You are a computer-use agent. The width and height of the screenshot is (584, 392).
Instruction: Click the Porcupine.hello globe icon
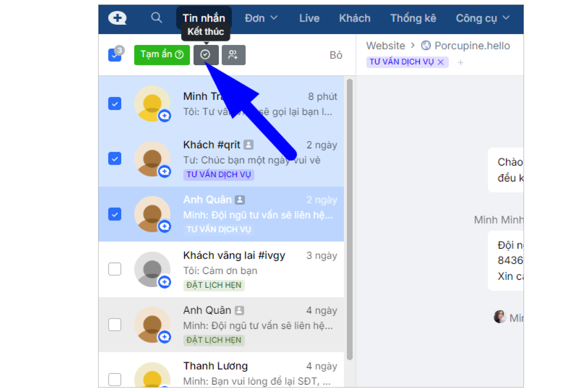click(x=426, y=45)
